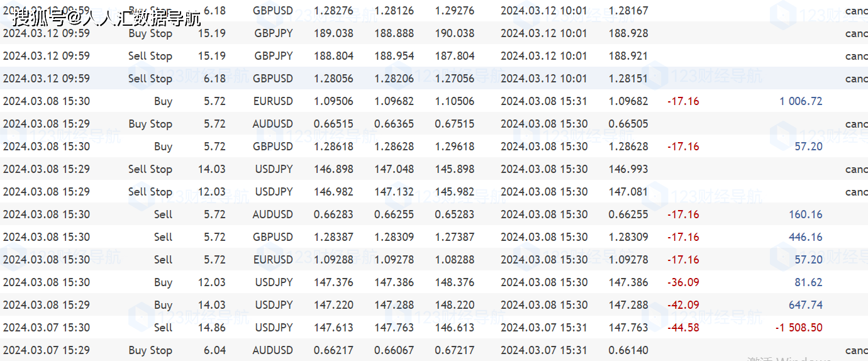Select the open time 2024.03.07 15:29

pyautogui.click(x=47, y=350)
